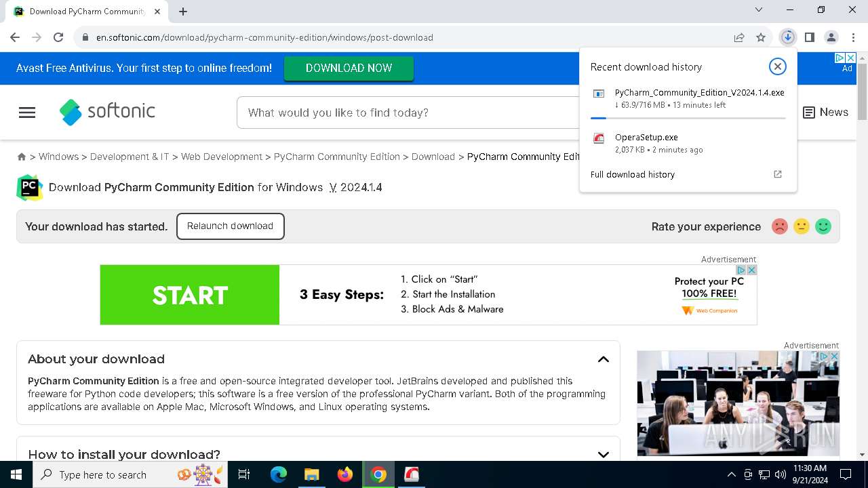This screenshot has height=488, width=868.
Task: Click the Softonic search input field
Action: pos(407,113)
